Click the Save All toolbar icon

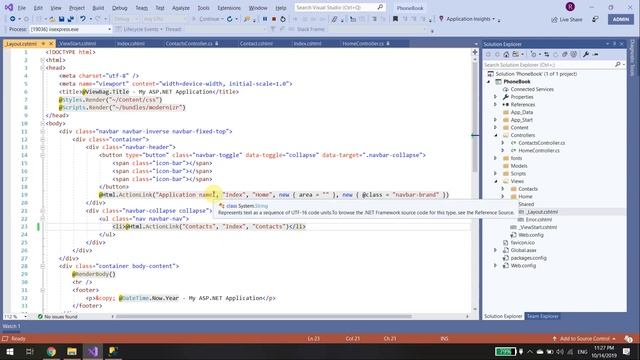point(71,19)
